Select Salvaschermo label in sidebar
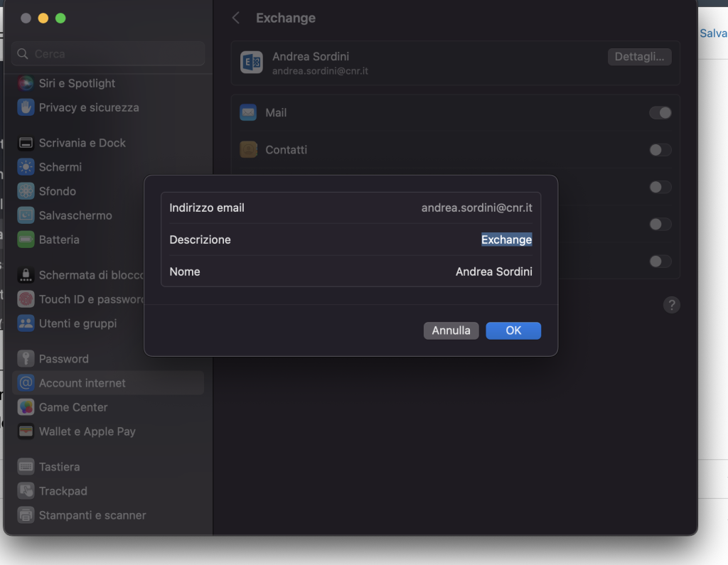The width and height of the screenshot is (728, 565). pyautogui.click(x=75, y=215)
